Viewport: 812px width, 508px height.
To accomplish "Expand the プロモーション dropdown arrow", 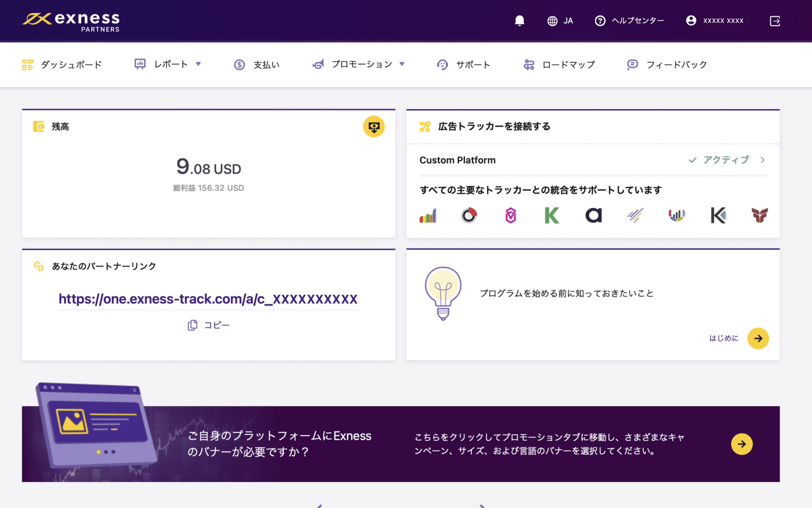I will coord(402,64).
